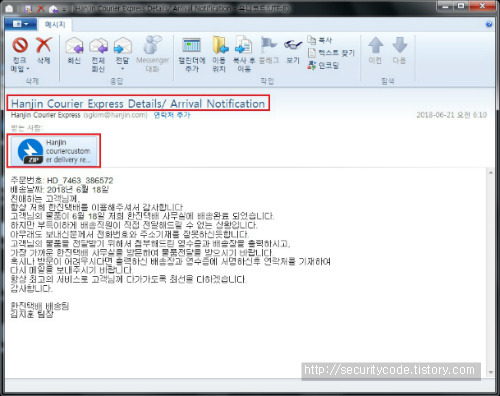Forward this email (전달)

point(122,50)
